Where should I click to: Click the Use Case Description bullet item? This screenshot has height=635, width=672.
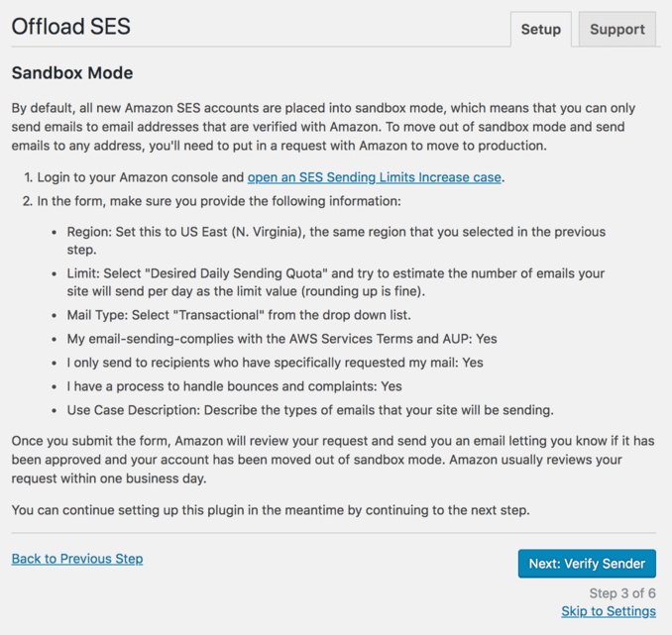point(310,410)
